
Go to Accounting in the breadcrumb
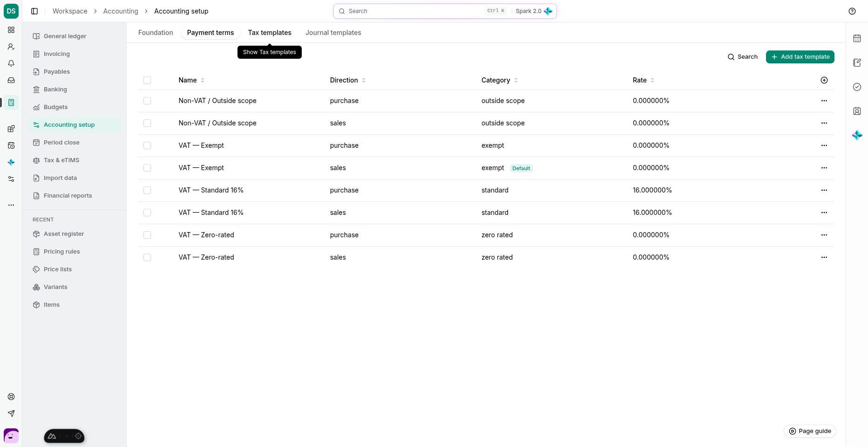coord(121,11)
